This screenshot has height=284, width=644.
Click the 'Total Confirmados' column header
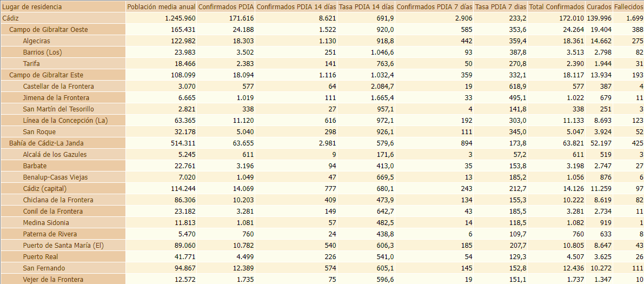click(556, 7)
